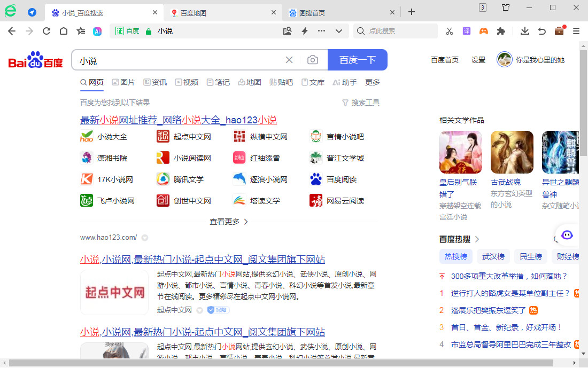Open the briefcase toolbox icon
Screen dimensions: 588x368
point(559,31)
